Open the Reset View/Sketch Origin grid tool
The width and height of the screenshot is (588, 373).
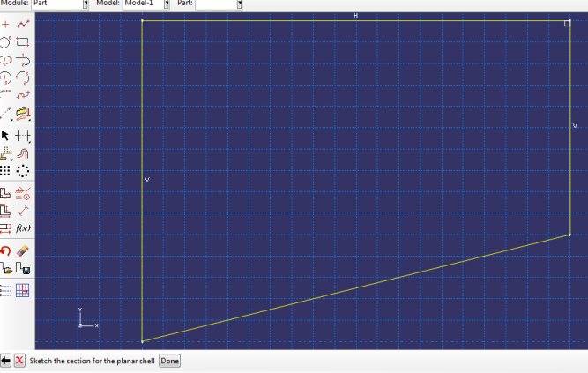(23, 290)
